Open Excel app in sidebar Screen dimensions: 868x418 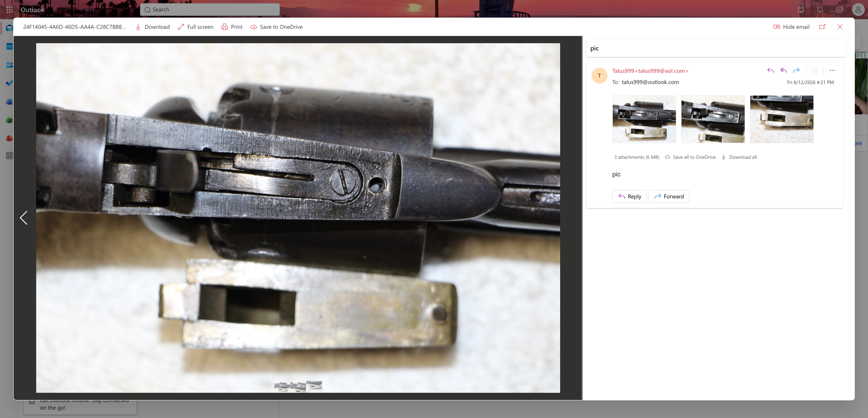pos(9,120)
